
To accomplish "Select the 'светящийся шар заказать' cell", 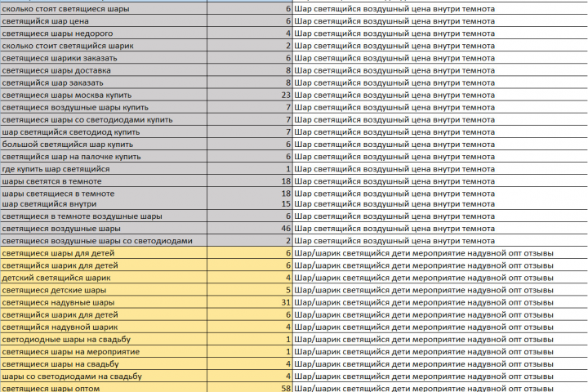I will pyautogui.click(x=104, y=83).
